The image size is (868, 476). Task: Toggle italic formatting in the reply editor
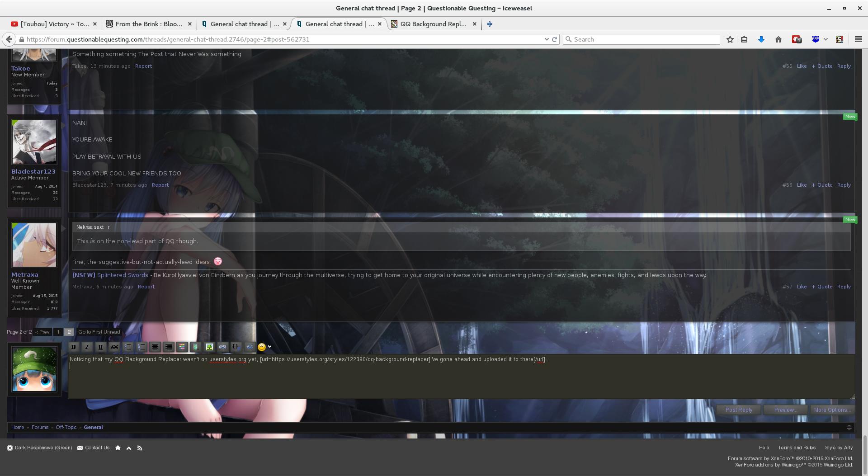87,347
